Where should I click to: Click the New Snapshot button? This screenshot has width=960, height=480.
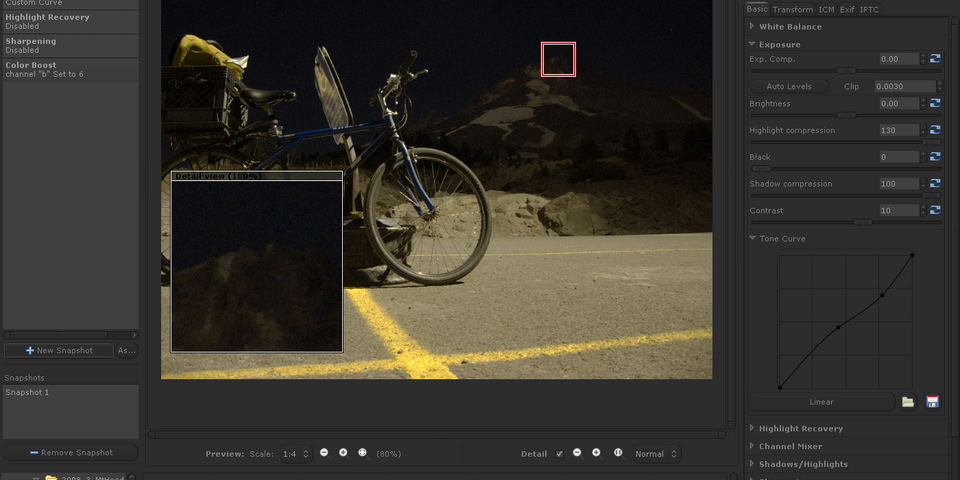[59, 350]
